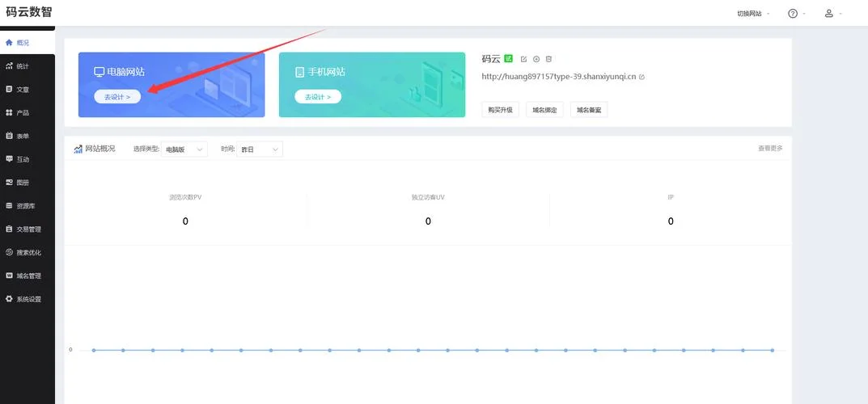The height and width of the screenshot is (404, 868).
Task: Expand the 选择类型 电脑版 dropdown
Action: point(184,149)
